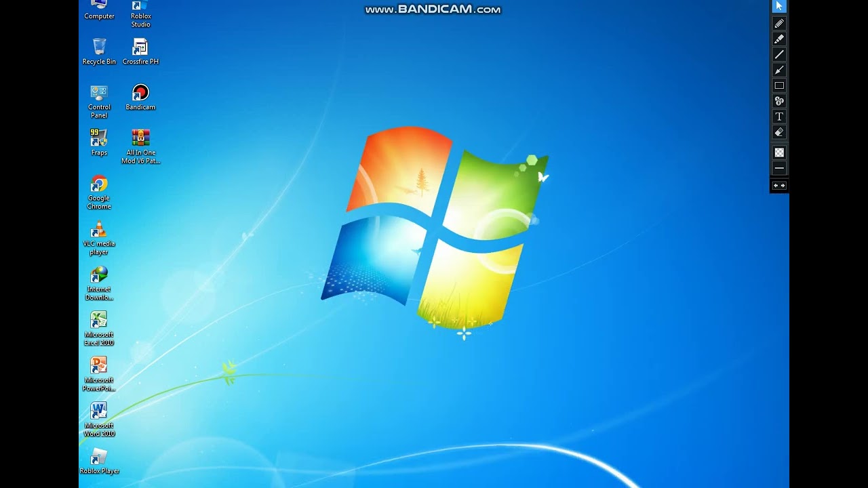Select the pencil drawing tool

pyautogui.click(x=779, y=23)
